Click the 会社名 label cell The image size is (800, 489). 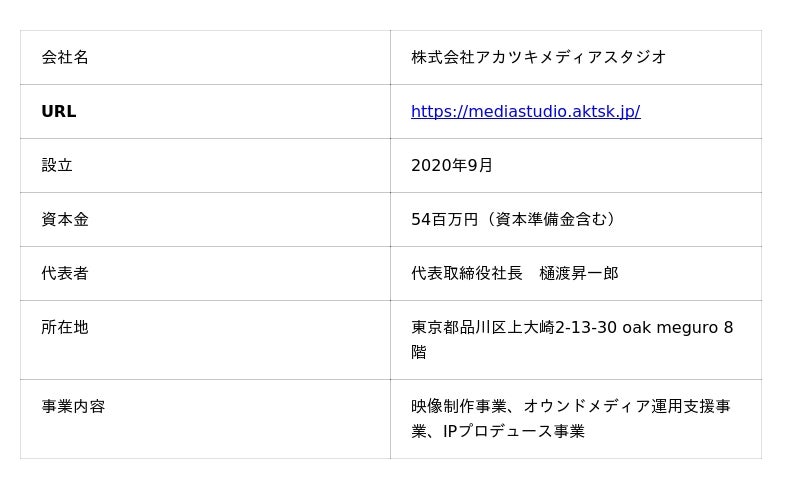point(65,58)
